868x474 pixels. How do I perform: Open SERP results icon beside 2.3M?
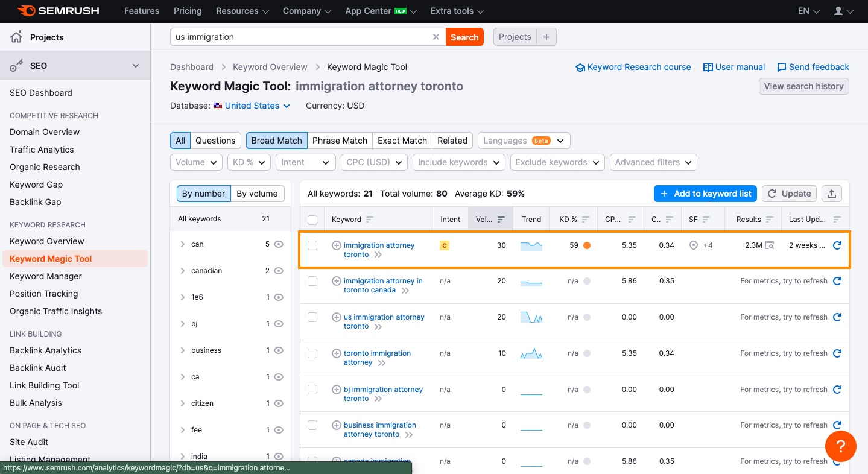769,245
